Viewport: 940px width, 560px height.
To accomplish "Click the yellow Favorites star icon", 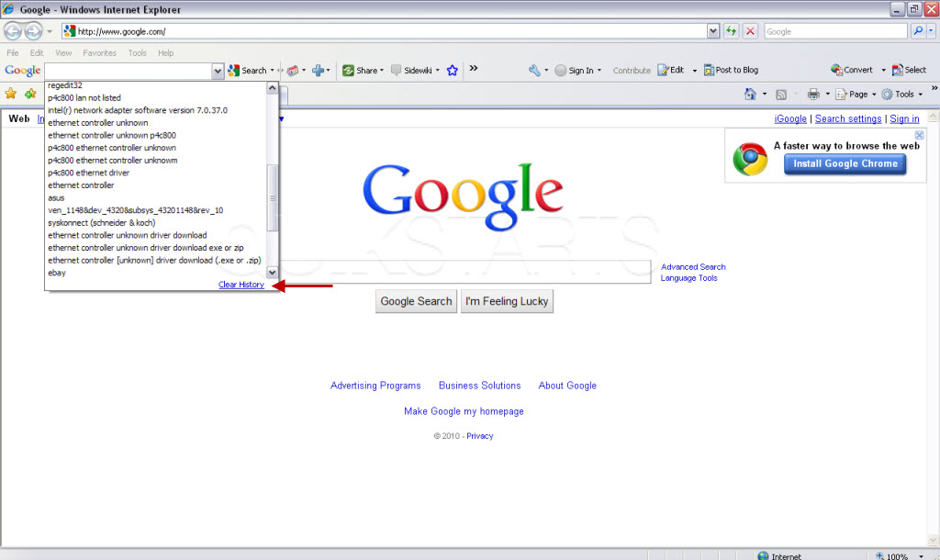I will click(11, 94).
